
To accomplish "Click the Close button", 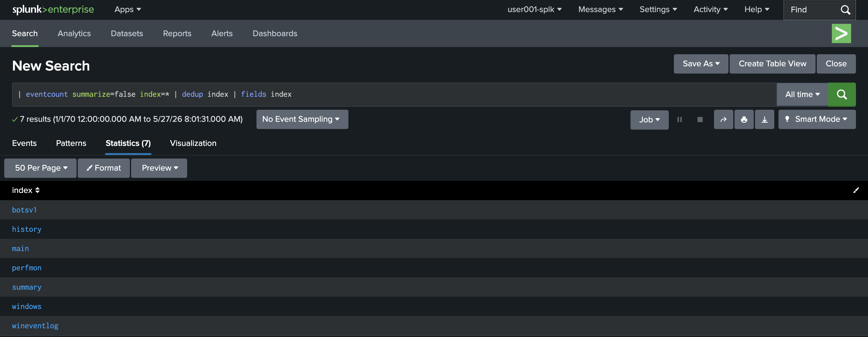I will pyautogui.click(x=836, y=64).
